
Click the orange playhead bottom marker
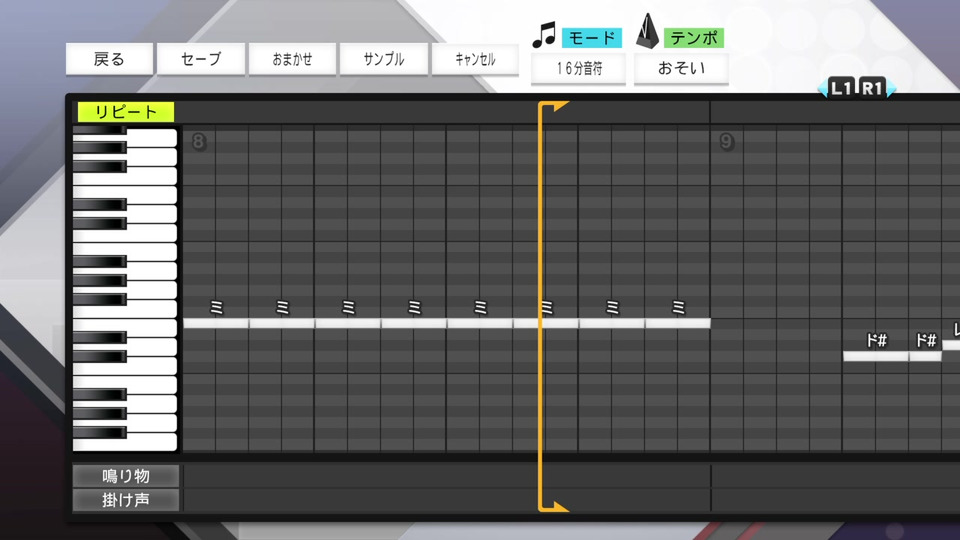(x=554, y=506)
